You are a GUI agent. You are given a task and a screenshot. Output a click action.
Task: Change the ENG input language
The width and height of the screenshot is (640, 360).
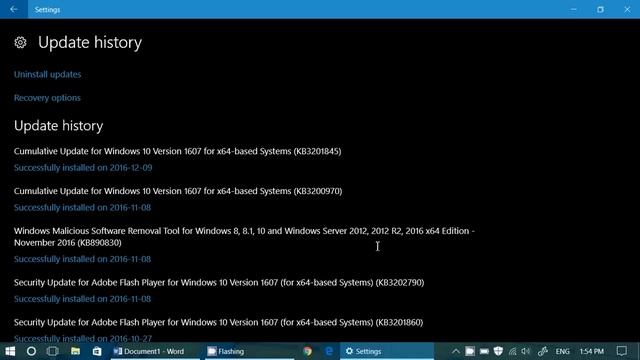[x=562, y=351]
